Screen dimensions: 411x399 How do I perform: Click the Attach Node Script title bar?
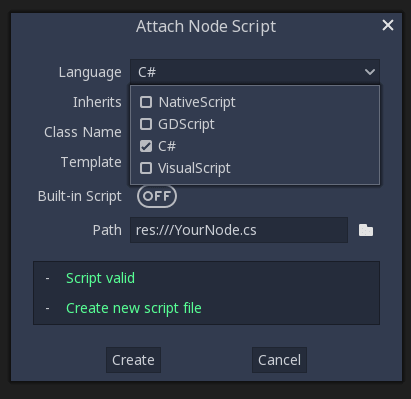(x=206, y=26)
